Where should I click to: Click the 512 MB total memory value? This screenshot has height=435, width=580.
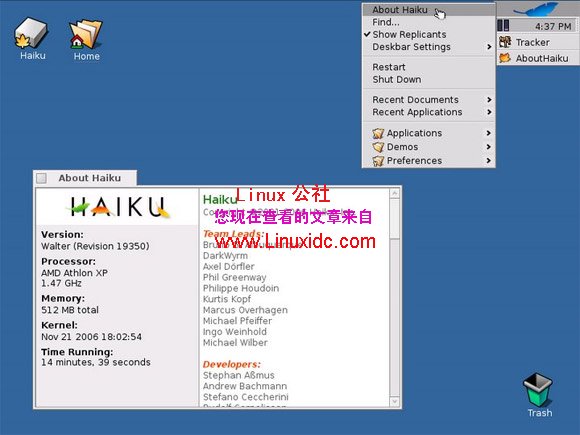tap(70, 310)
